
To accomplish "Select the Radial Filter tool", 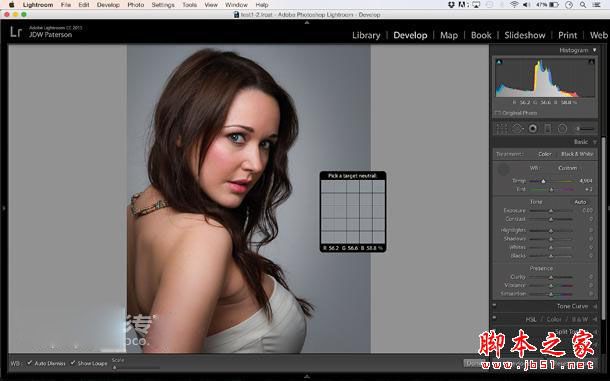I will point(562,128).
